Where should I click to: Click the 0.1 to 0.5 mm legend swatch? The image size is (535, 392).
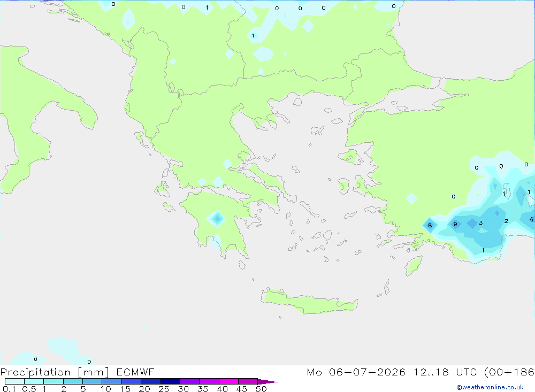[x=14, y=381]
